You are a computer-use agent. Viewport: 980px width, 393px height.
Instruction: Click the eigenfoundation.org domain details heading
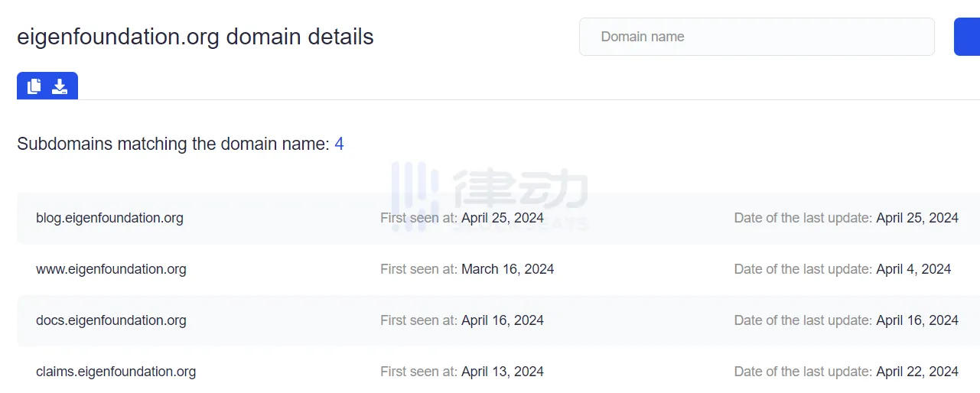pyautogui.click(x=195, y=37)
